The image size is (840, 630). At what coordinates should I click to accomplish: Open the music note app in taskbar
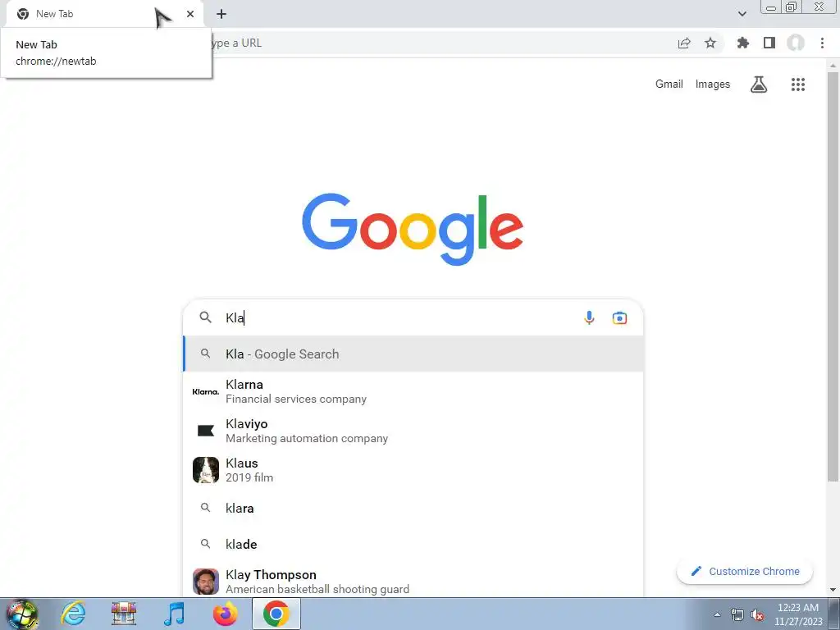(x=174, y=614)
